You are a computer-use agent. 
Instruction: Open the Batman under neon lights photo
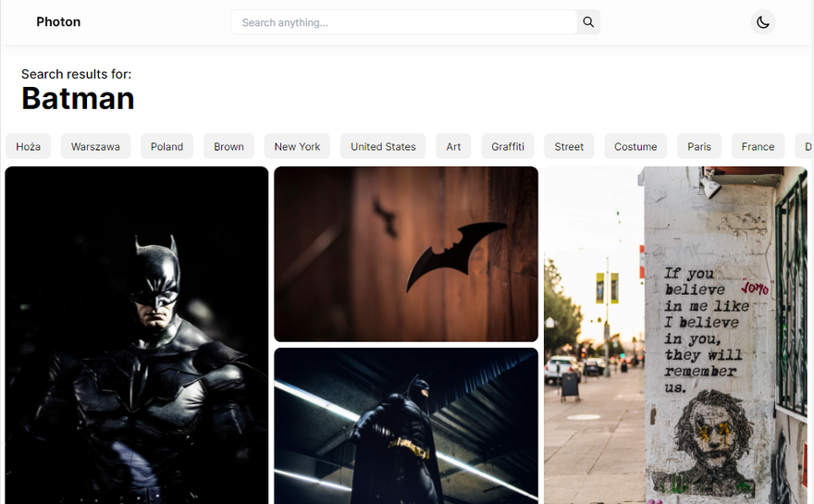tap(406, 425)
